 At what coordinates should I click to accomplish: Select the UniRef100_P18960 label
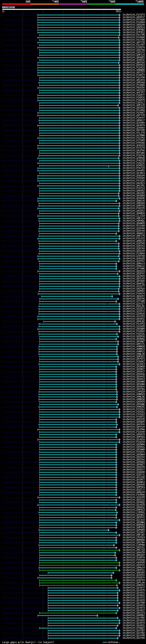click(x=133, y=331)
